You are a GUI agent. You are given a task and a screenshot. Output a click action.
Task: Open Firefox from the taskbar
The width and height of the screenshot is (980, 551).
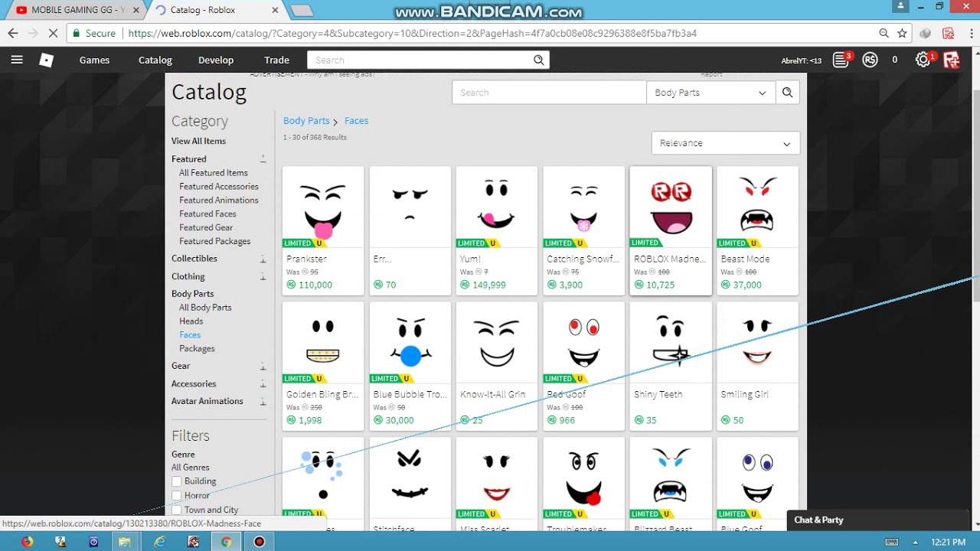coord(28,541)
